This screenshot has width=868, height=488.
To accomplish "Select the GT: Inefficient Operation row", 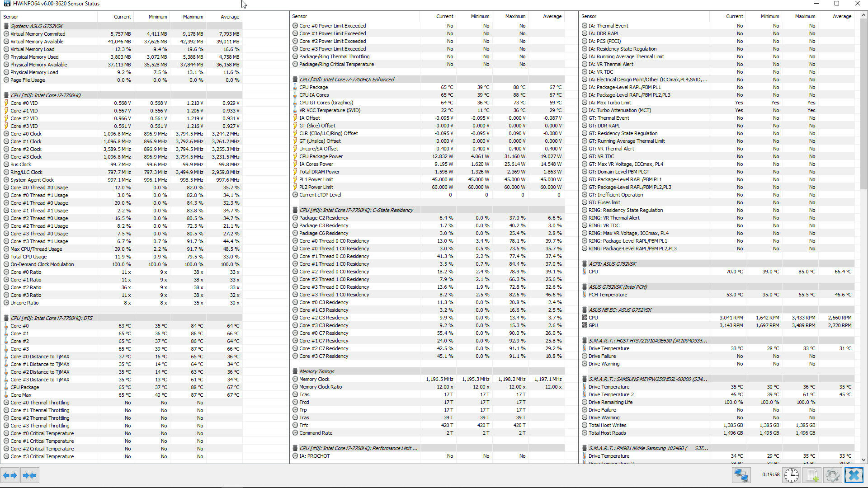I will point(717,195).
